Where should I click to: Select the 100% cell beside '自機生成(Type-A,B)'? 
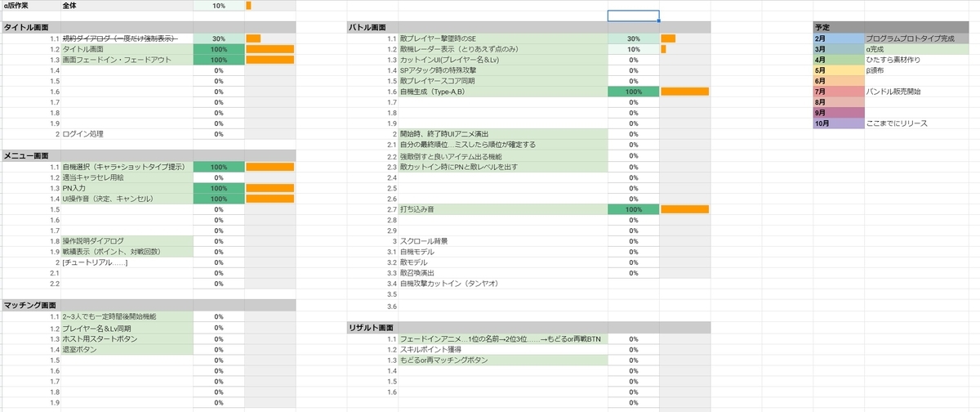point(633,92)
